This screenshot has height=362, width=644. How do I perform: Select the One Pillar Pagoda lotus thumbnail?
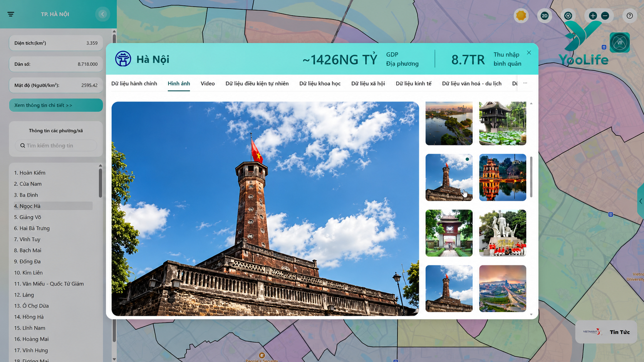503,123
